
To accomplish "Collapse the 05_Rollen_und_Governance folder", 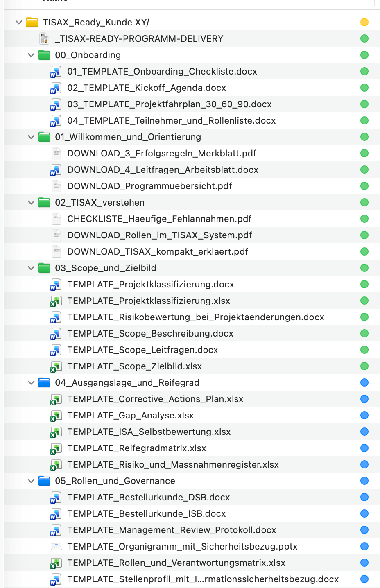I will point(31,481).
